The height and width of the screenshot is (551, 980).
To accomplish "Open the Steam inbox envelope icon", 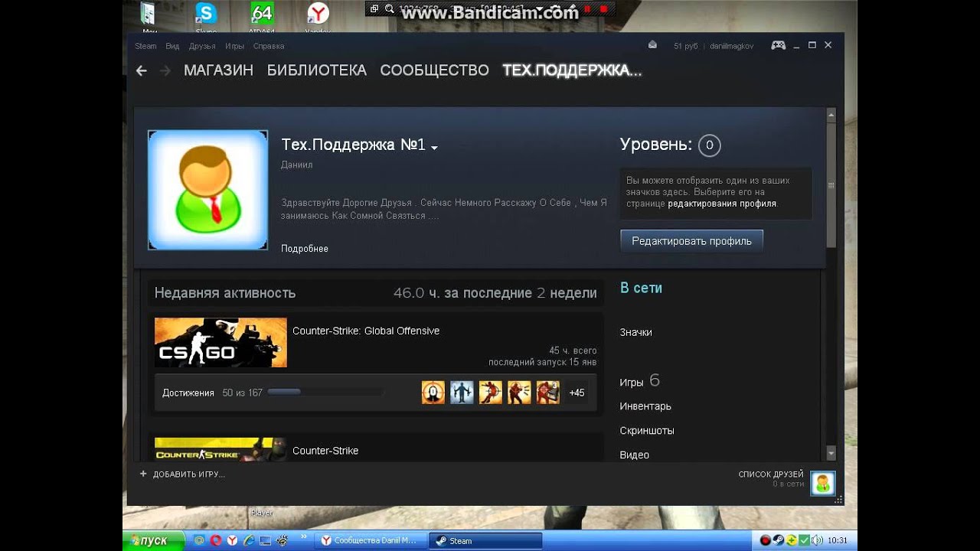I will pyautogui.click(x=652, y=45).
